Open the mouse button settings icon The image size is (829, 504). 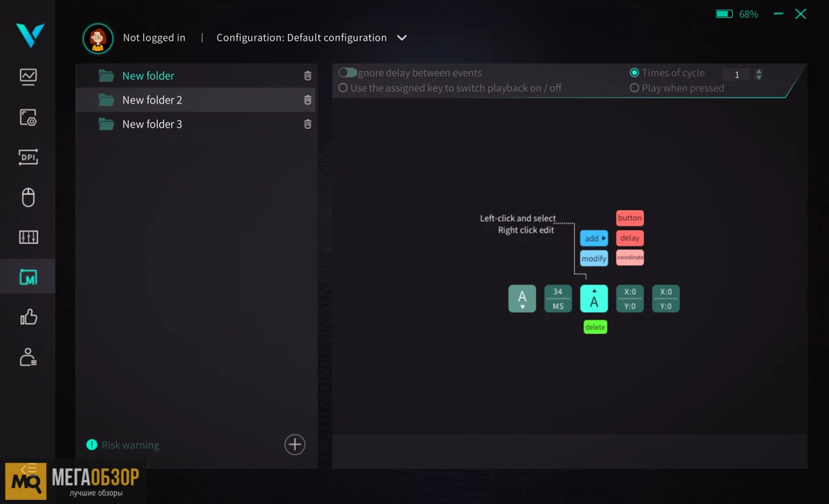[28, 197]
